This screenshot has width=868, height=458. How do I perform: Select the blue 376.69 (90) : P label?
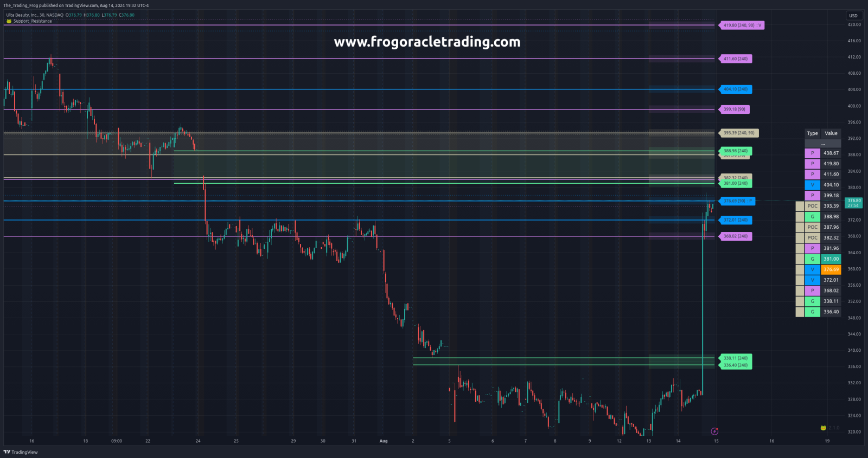(x=737, y=201)
